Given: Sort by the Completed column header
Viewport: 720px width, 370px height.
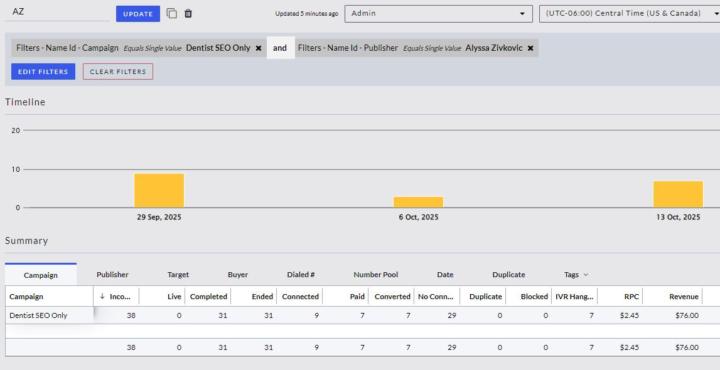Looking at the screenshot, I should (x=208, y=297).
